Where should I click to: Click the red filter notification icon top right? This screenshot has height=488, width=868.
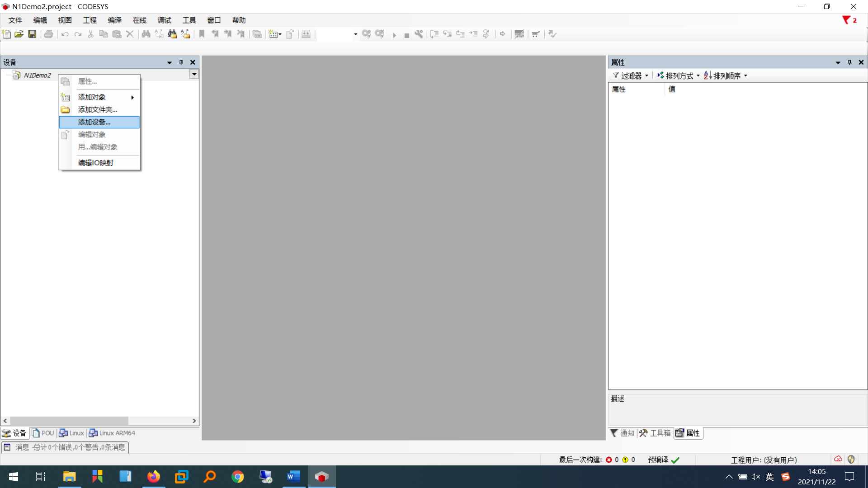click(x=846, y=20)
